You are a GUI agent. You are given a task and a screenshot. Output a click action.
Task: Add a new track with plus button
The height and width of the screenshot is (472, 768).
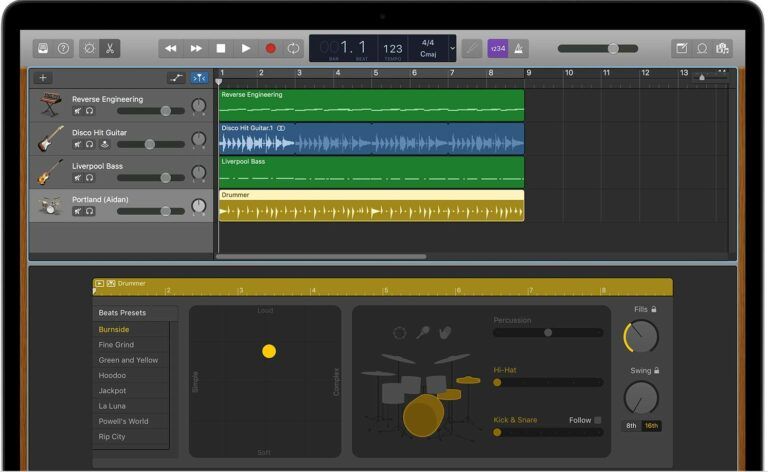click(x=43, y=78)
